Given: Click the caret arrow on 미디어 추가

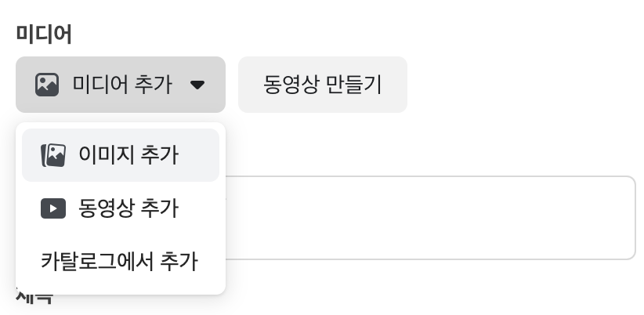Looking at the screenshot, I should point(197,85).
